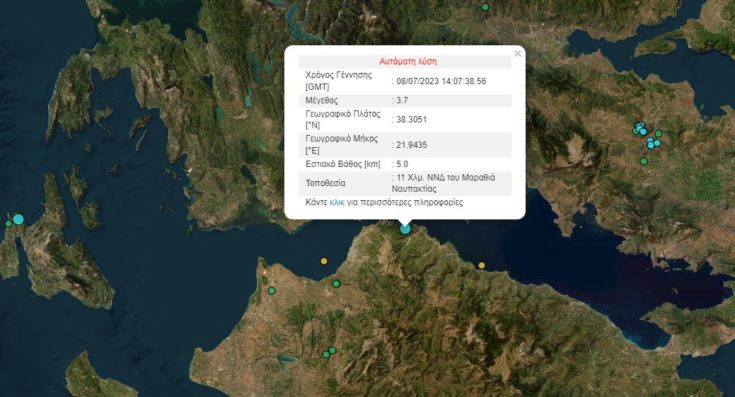This screenshot has height=397, width=735.
Task: Open the 'κλικ' link for more information
Action: (337, 202)
